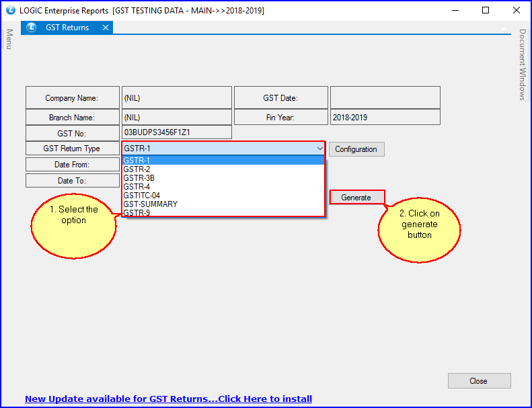The height and width of the screenshot is (408, 532).
Task: Collapse the GST Return Type dropdown arrow
Action: (x=319, y=149)
